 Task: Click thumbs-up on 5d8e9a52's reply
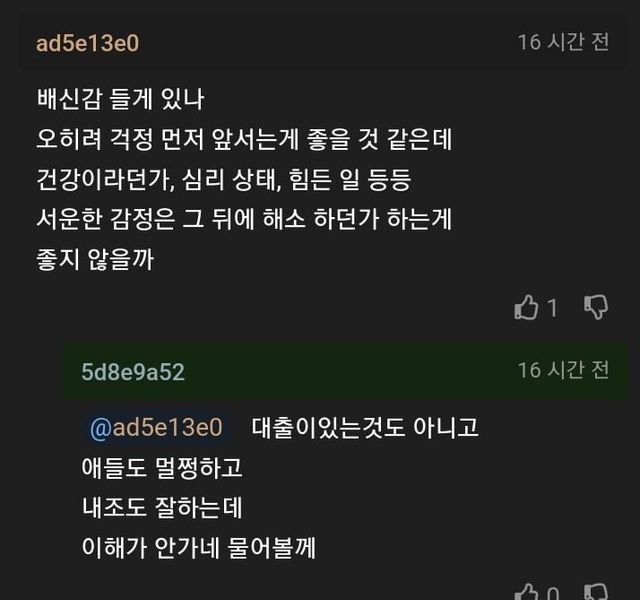[526, 592]
